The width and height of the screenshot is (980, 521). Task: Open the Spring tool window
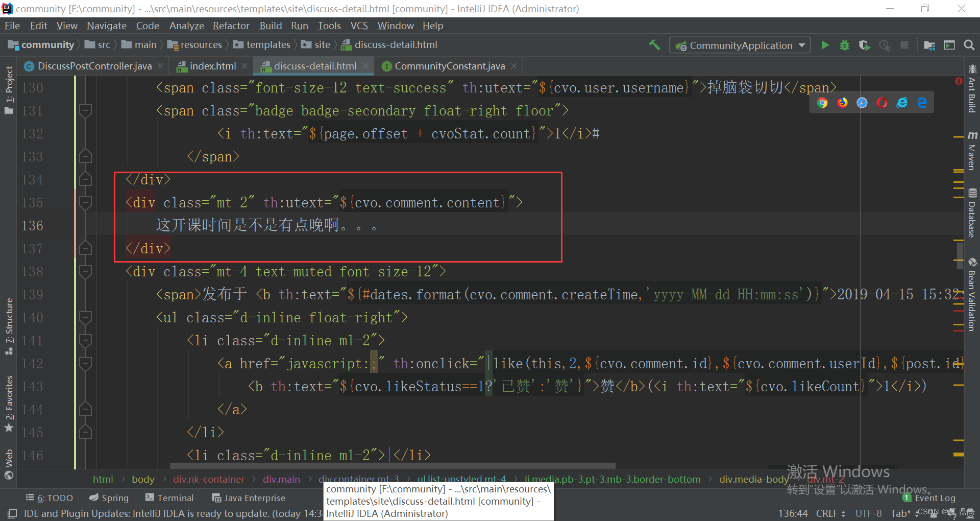point(109,498)
